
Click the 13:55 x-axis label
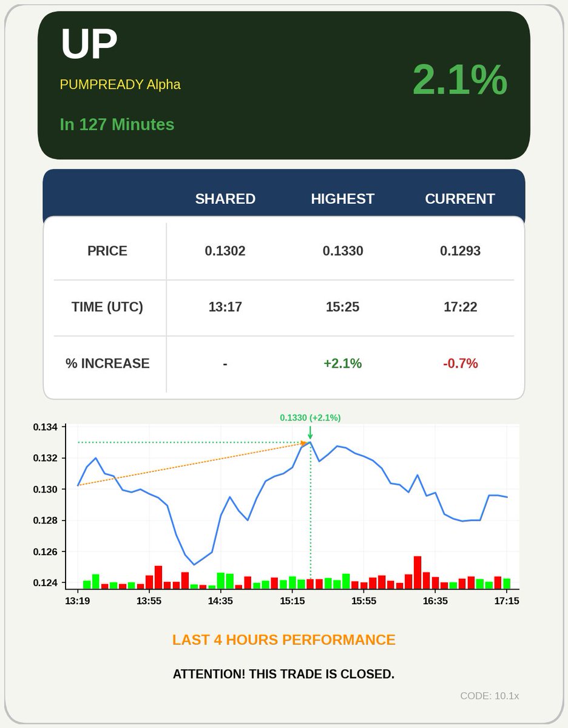click(x=149, y=601)
